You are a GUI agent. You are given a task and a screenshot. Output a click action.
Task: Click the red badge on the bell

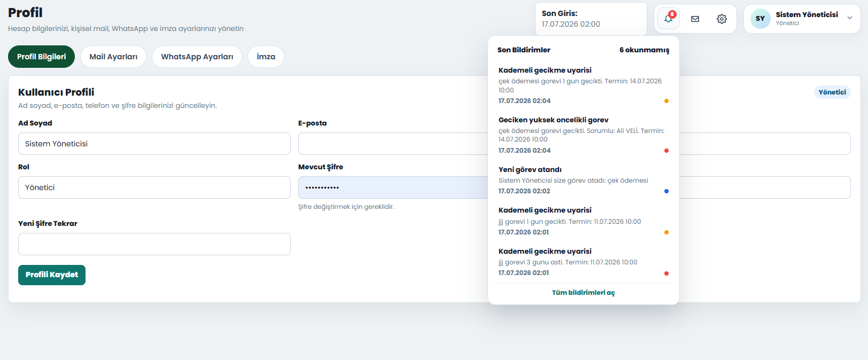click(672, 14)
